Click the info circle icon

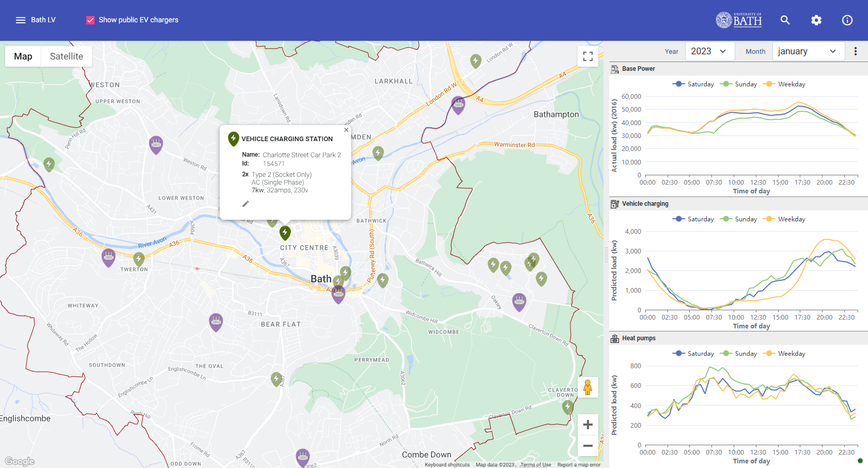pos(847,20)
